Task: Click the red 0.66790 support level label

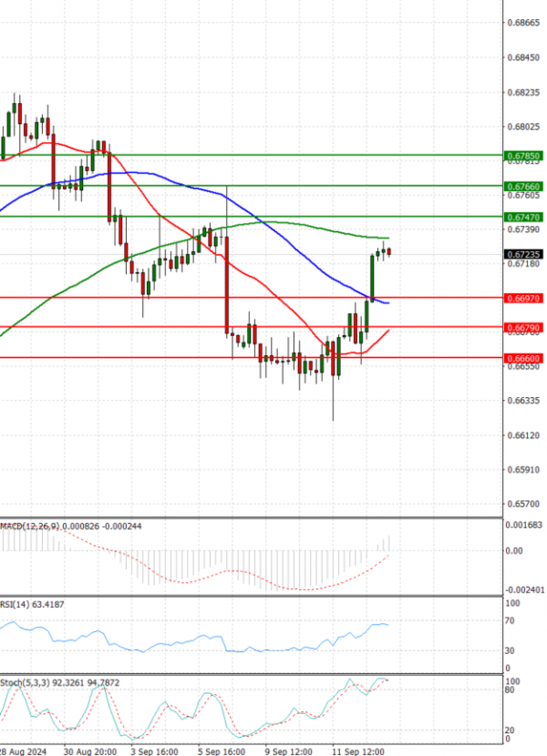Action: click(523, 328)
